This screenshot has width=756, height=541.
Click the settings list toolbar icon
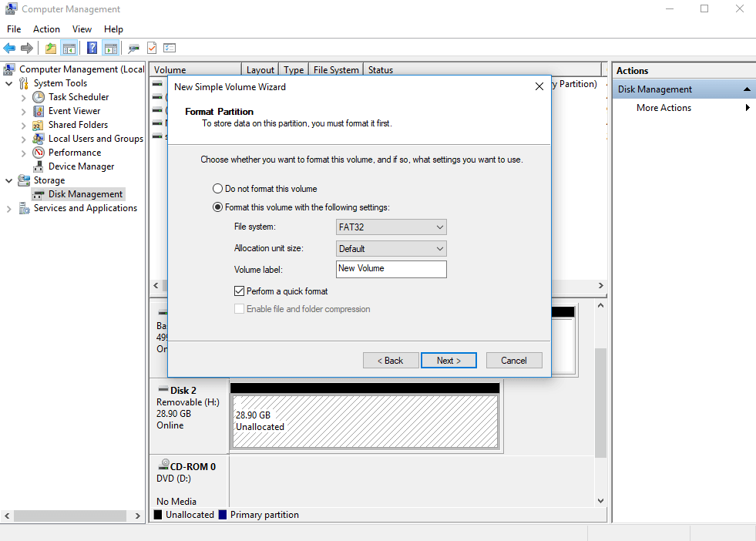(170, 49)
